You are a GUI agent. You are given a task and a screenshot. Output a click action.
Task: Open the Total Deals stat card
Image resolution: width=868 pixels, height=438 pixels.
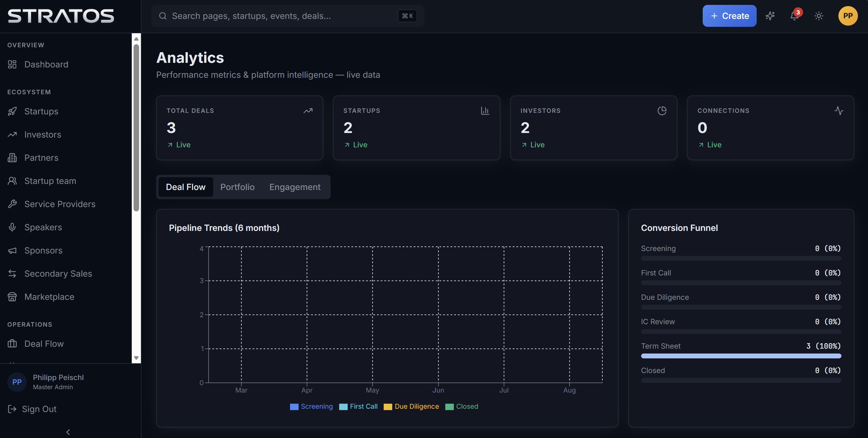[x=240, y=128]
